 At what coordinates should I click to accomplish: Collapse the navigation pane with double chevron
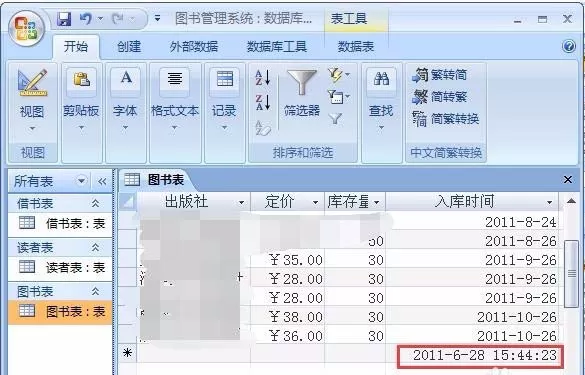(102, 182)
